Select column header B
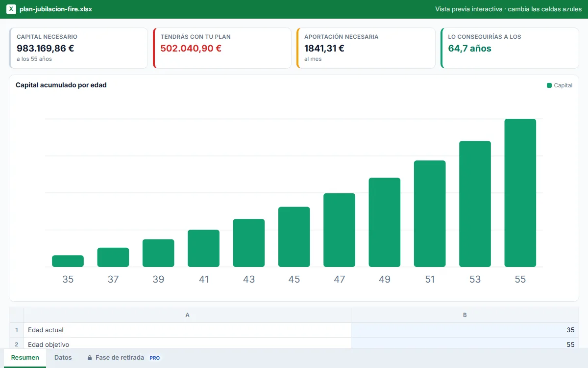588x368 pixels. coord(465,315)
